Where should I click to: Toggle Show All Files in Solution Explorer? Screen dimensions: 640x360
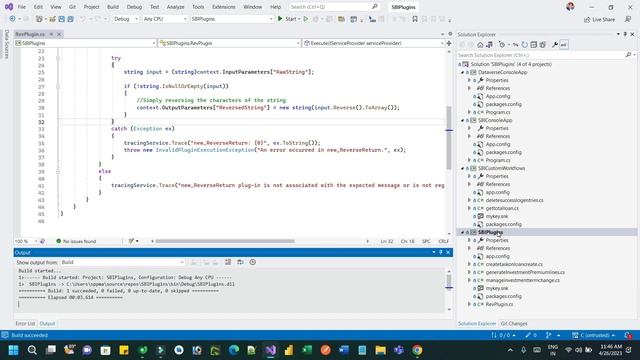[x=542, y=45]
